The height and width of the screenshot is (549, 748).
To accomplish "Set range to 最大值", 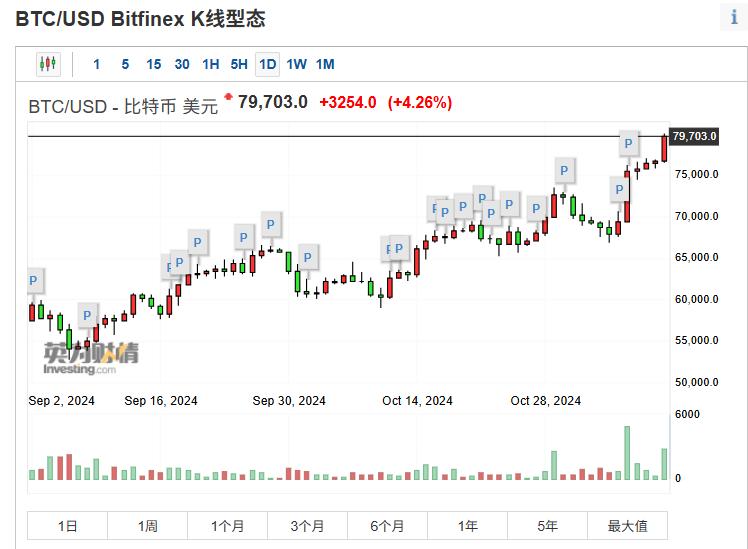I will click(627, 526).
